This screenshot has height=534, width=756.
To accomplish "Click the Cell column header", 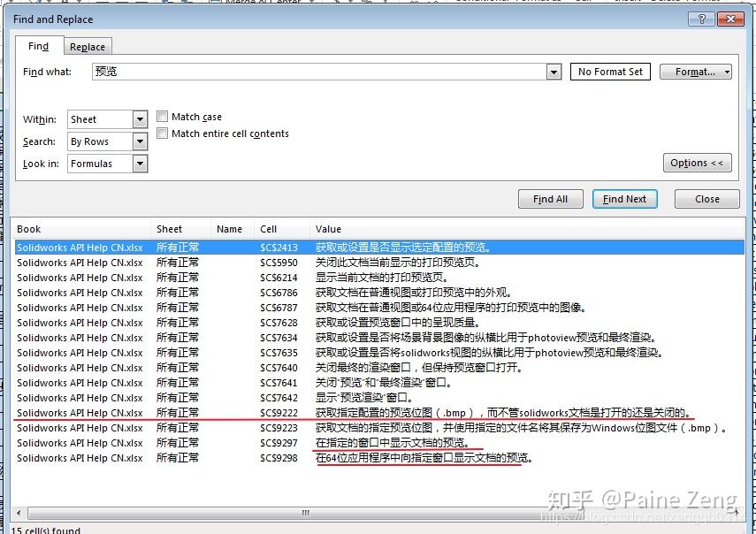I will 282,229.
